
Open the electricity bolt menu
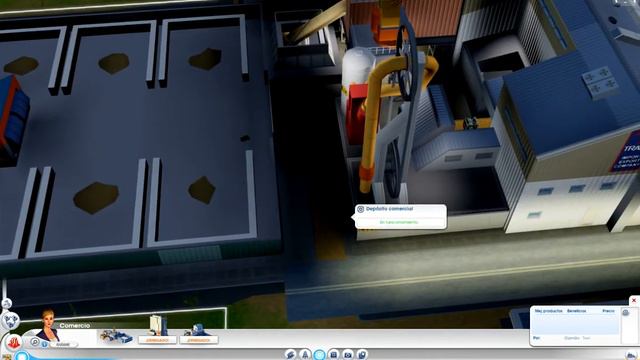pyautogui.click(x=290, y=354)
